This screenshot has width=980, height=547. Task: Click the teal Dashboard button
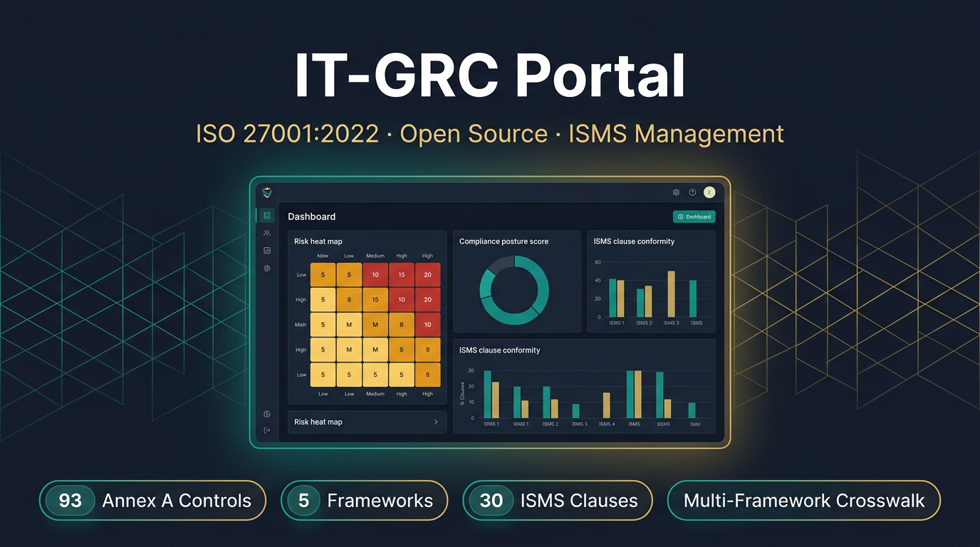(x=694, y=217)
